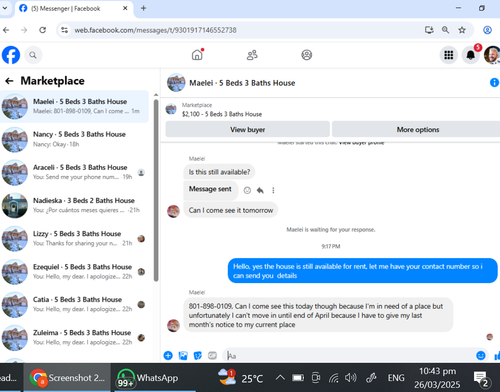Go back in browser
This screenshot has width=500, height=392.
point(6,30)
